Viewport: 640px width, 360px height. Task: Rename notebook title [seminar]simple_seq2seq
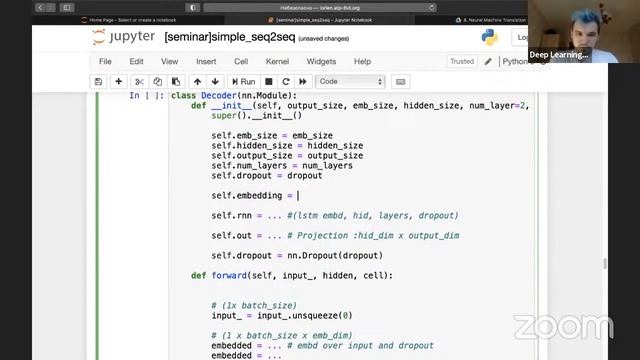click(x=229, y=37)
